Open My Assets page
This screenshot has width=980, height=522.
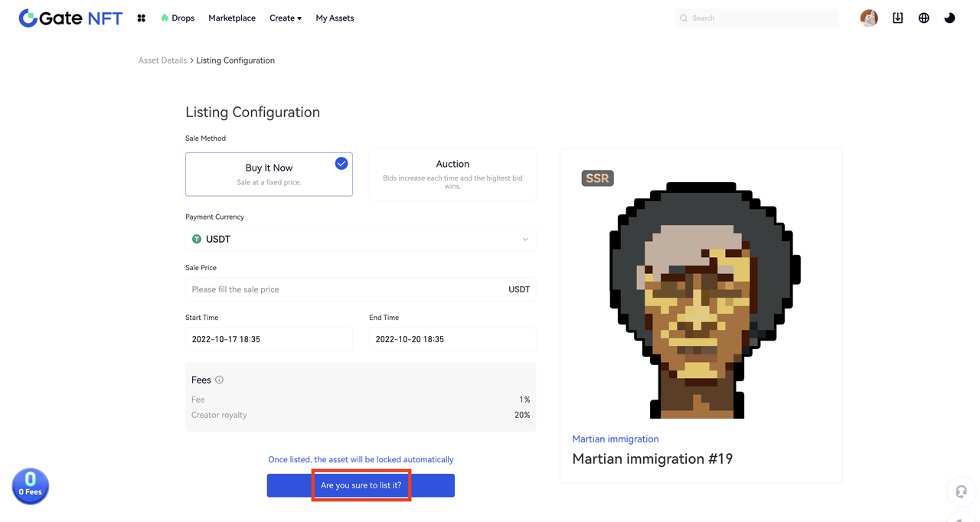click(x=335, y=18)
